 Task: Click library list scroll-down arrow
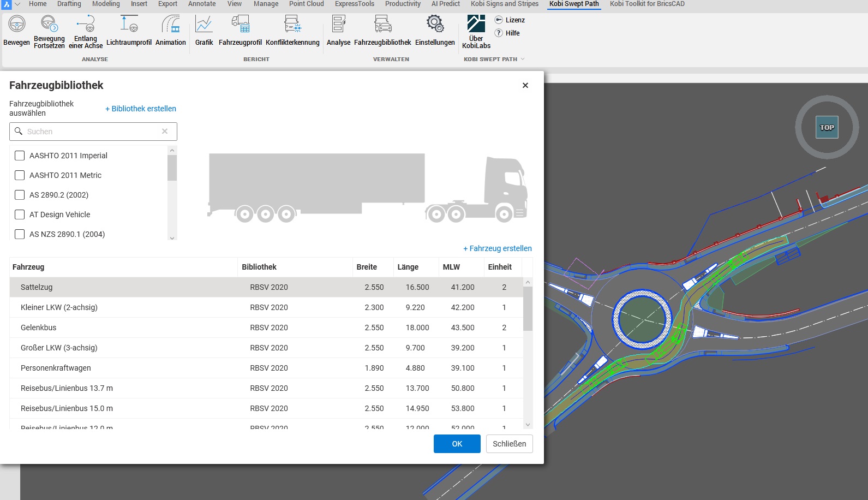pos(172,237)
